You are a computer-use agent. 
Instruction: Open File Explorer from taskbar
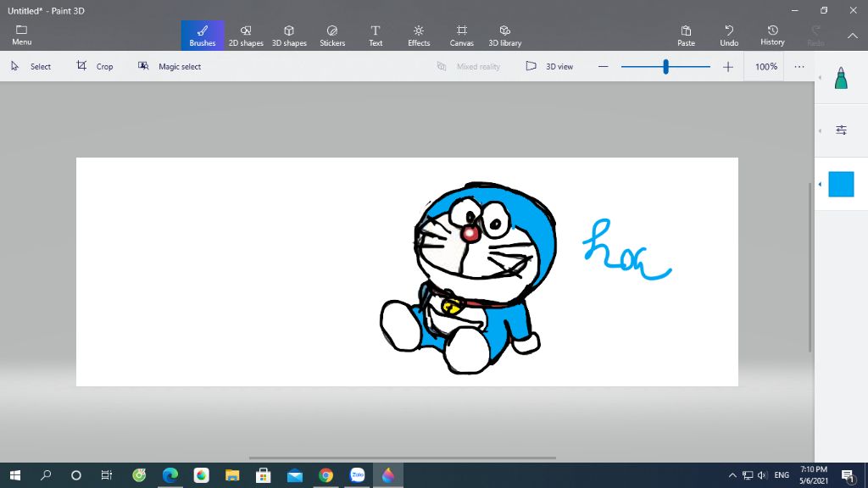point(232,475)
